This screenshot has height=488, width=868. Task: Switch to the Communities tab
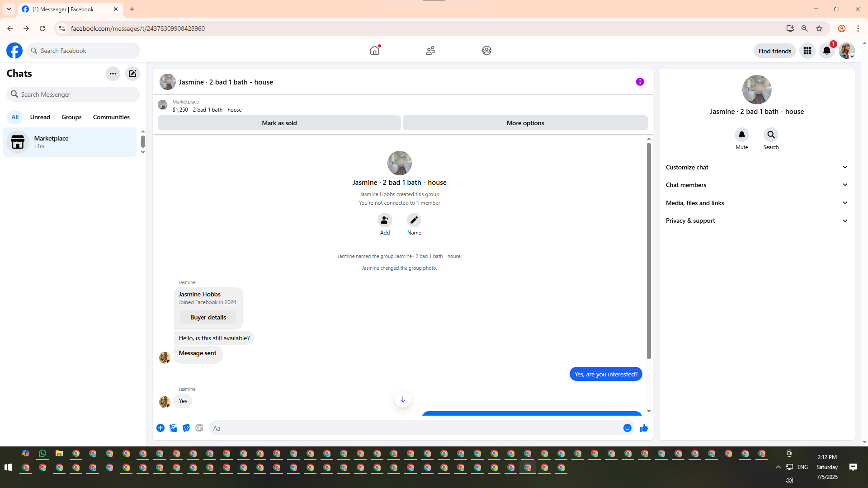[111, 117]
